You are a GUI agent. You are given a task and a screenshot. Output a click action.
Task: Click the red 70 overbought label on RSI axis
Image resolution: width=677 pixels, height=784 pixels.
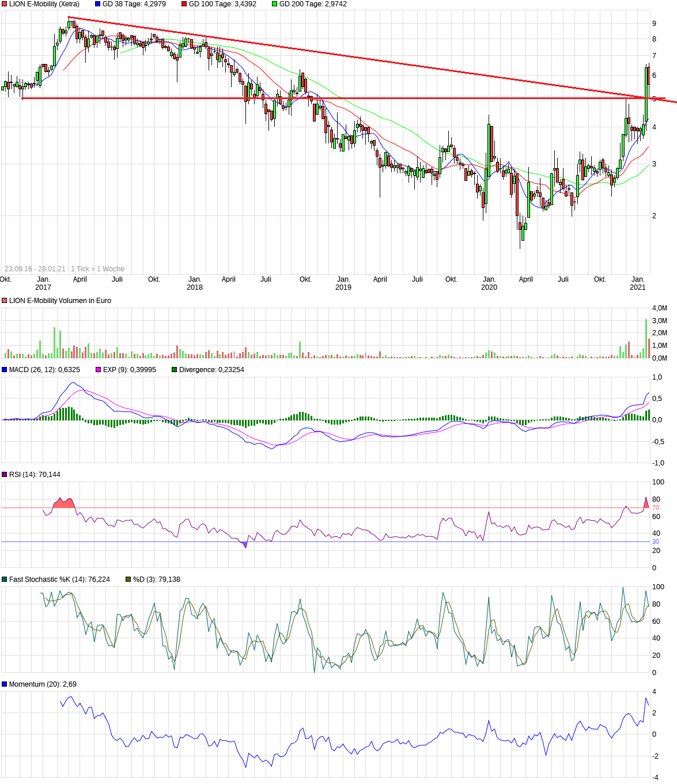tap(655, 508)
